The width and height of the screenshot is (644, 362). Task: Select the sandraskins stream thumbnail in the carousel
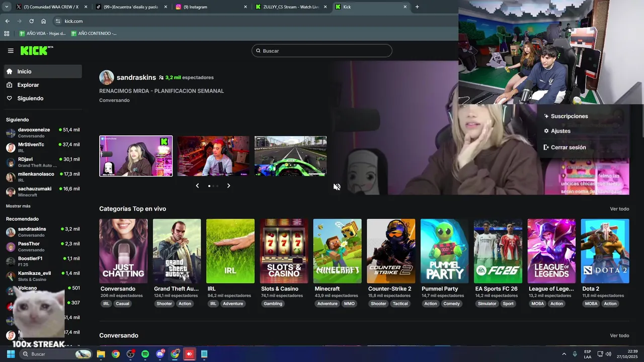coord(136,156)
